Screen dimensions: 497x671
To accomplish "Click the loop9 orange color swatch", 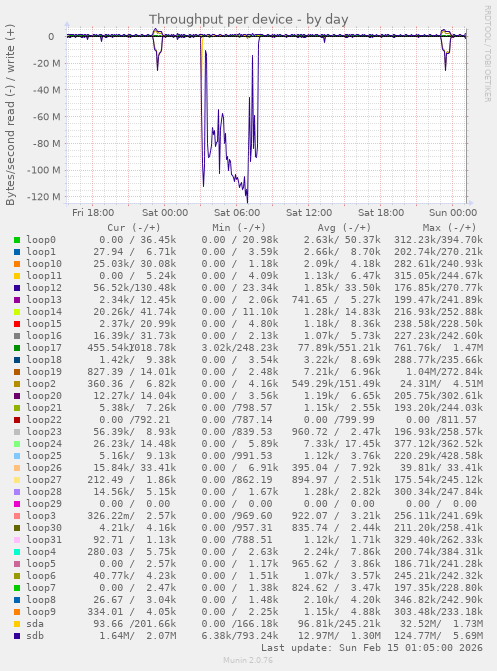I will pos(17,612).
